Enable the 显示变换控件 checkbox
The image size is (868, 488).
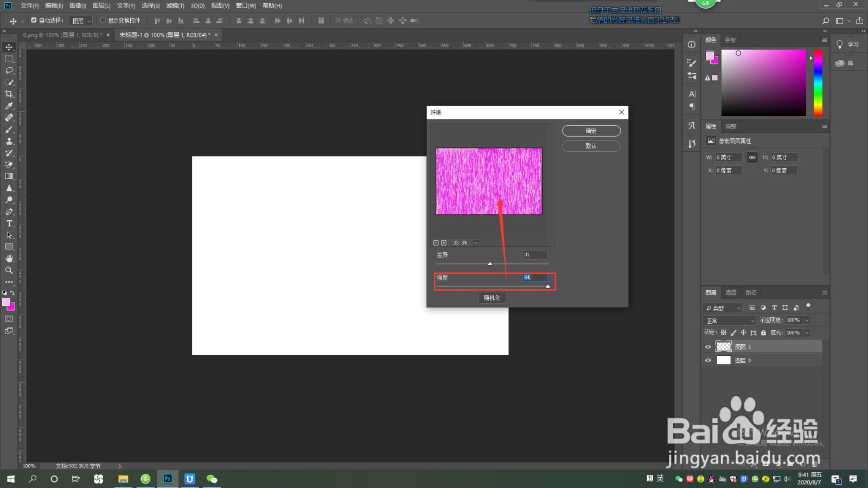click(x=103, y=20)
